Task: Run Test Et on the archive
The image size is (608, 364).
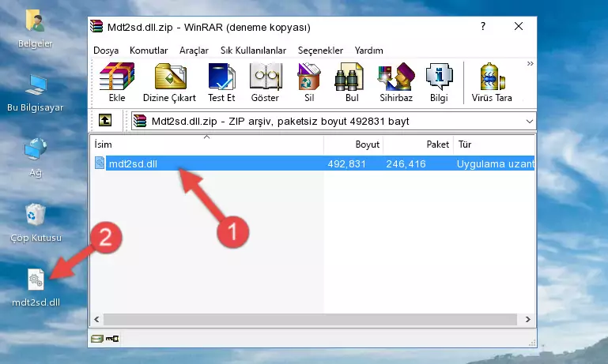Action: pyautogui.click(x=221, y=82)
